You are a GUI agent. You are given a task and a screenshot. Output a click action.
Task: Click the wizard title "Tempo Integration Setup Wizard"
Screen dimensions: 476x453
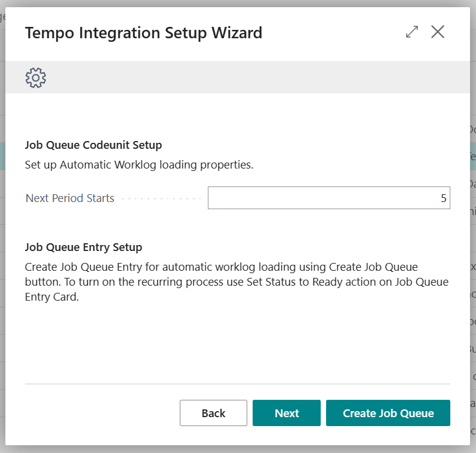tap(143, 32)
